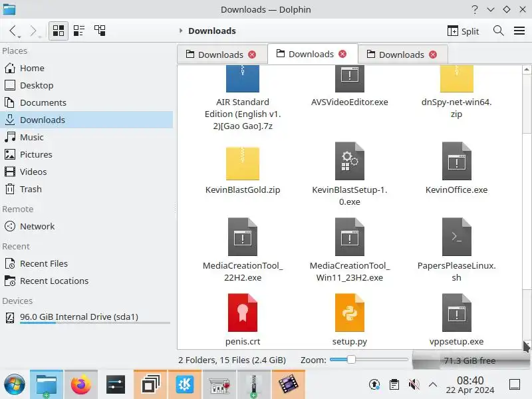Open the zipper archive taskbar icon

[254, 385]
